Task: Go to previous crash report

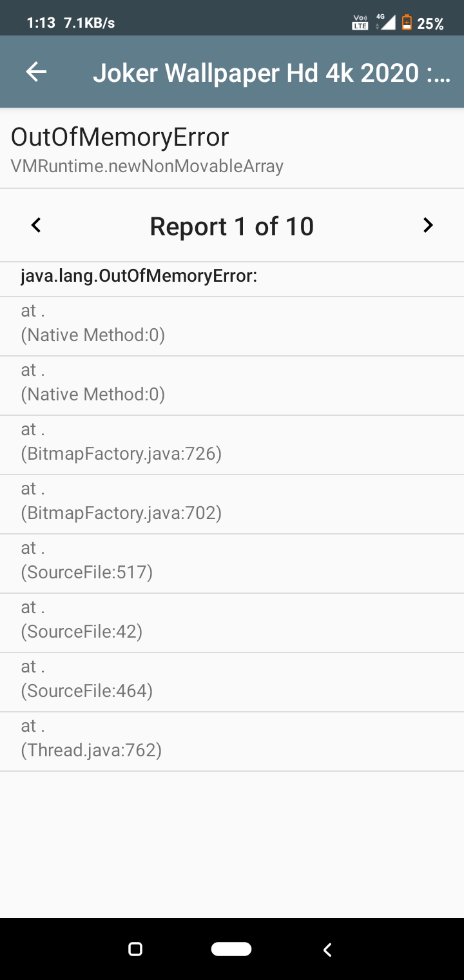Action: point(36,225)
